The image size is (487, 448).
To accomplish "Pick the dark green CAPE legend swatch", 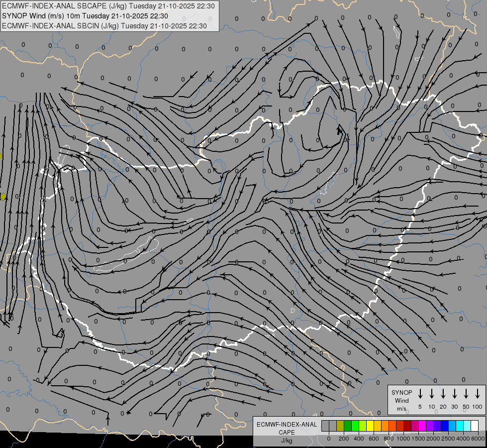I will click(x=348, y=426).
